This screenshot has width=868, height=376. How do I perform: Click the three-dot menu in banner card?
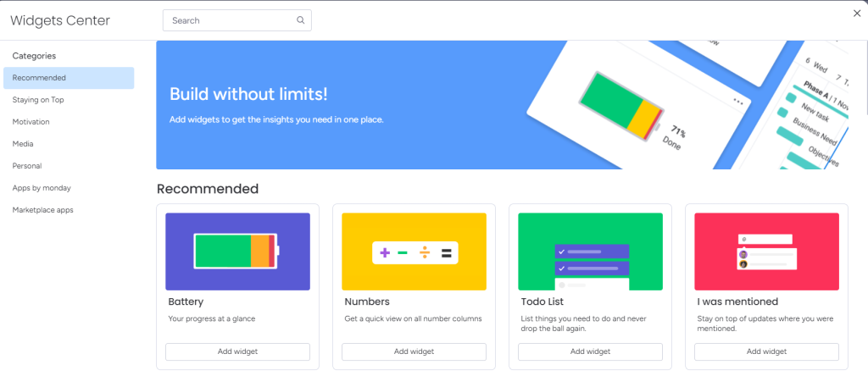tap(738, 102)
